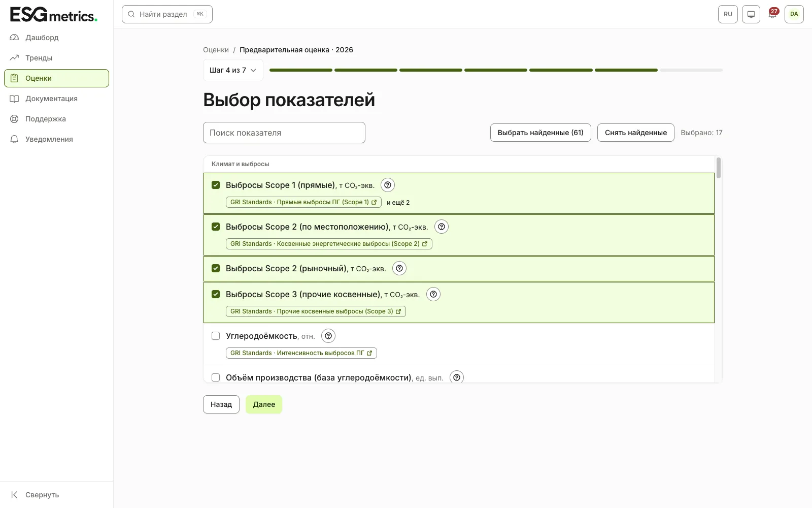Click the Тренды chart icon

coord(14,58)
